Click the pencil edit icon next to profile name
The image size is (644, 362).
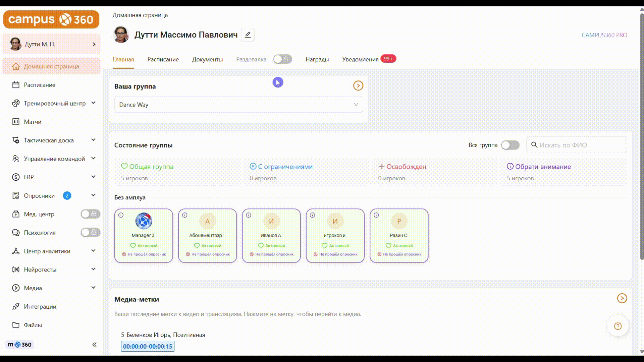pyautogui.click(x=248, y=35)
